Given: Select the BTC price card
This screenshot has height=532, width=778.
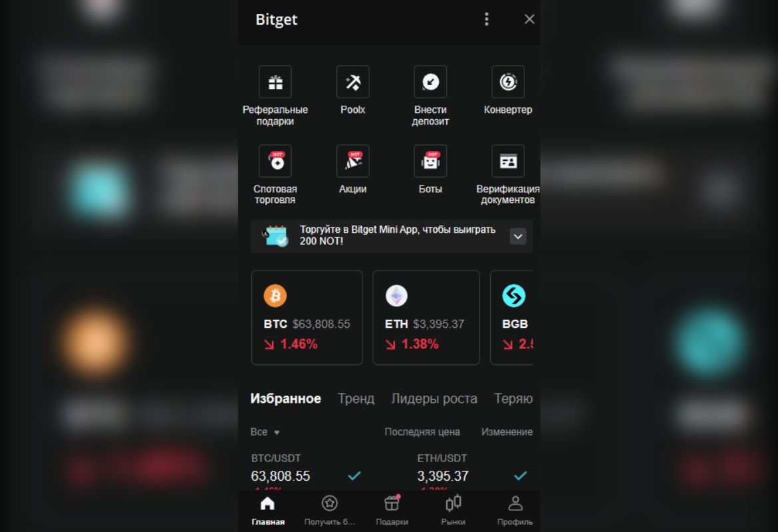Looking at the screenshot, I should click(x=307, y=318).
